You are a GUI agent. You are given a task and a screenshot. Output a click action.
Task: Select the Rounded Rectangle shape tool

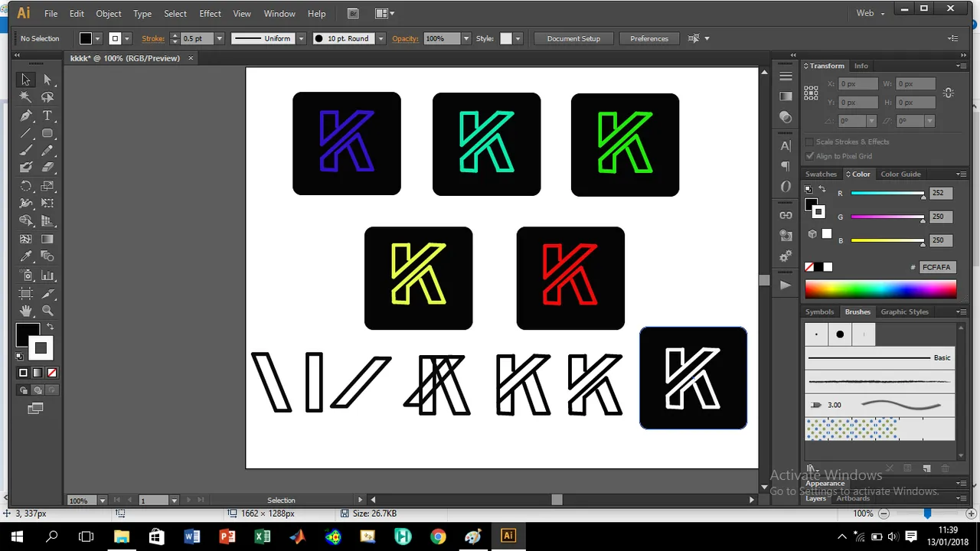tap(47, 133)
